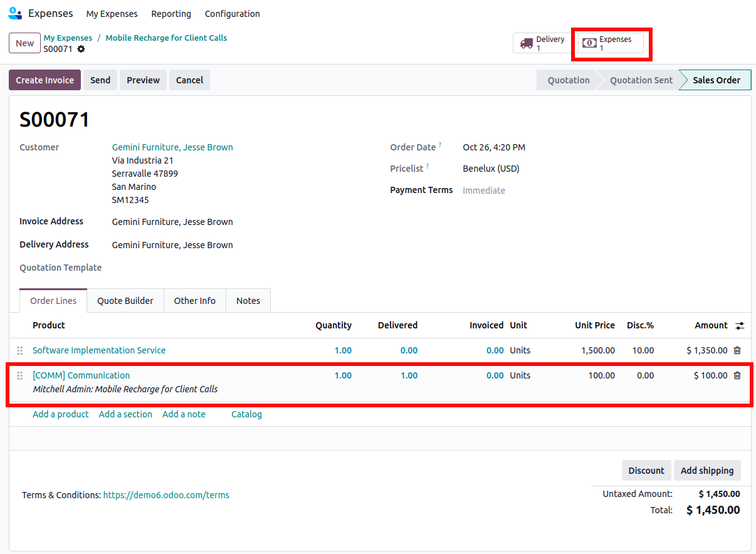This screenshot has height=554, width=756.
Task: Click the Pricelist Benelux (USD) field
Action: [491, 169]
